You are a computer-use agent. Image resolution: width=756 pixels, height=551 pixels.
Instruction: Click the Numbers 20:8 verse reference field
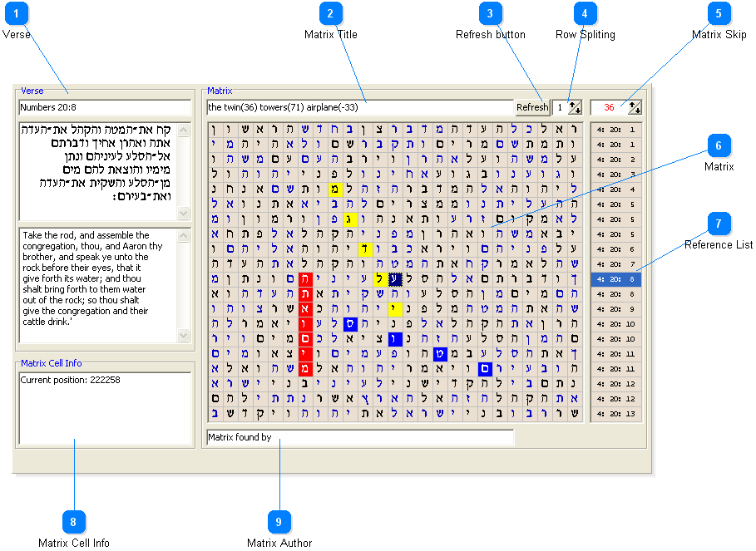coord(105,107)
